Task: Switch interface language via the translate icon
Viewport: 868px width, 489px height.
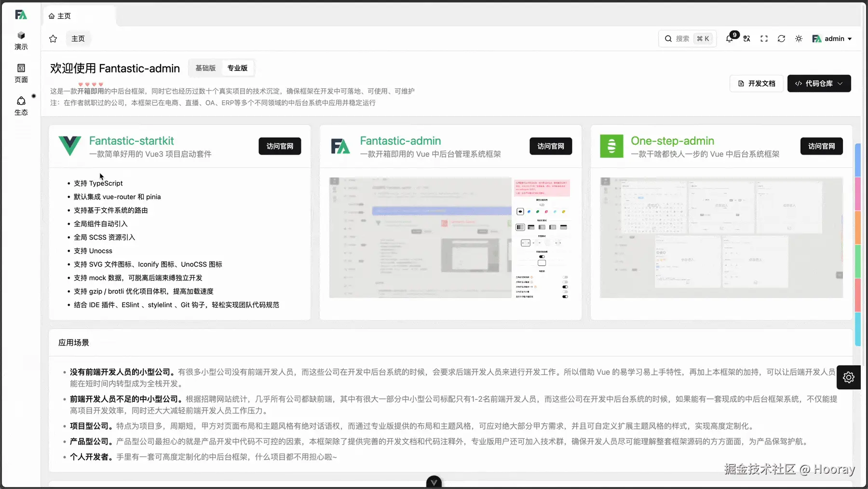Action: click(746, 39)
